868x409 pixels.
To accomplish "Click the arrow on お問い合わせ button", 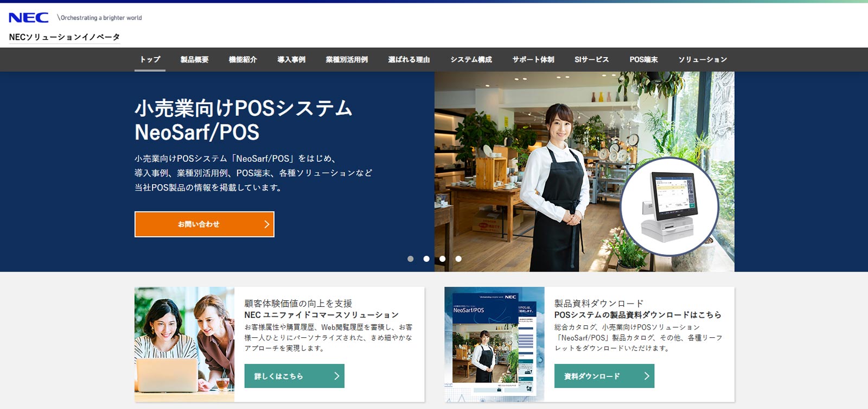I will [x=266, y=224].
